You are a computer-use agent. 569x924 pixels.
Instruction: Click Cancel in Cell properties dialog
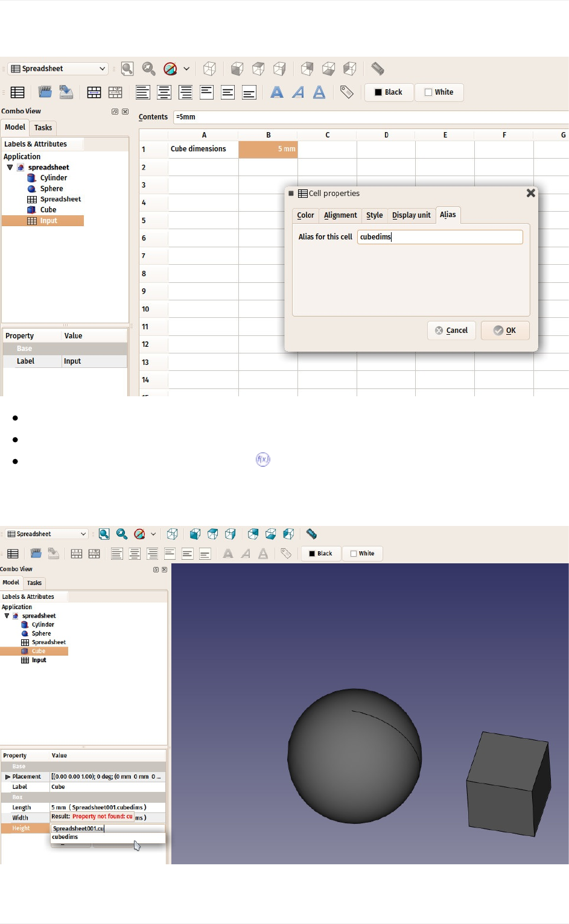tap(451, 331)
